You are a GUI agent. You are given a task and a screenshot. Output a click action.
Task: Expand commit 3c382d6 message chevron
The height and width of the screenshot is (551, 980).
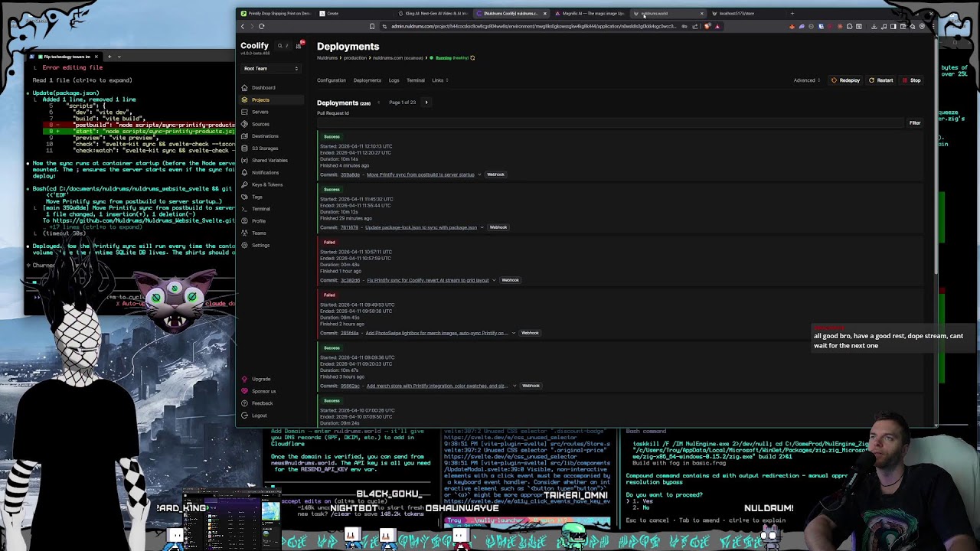click(494, 280)
